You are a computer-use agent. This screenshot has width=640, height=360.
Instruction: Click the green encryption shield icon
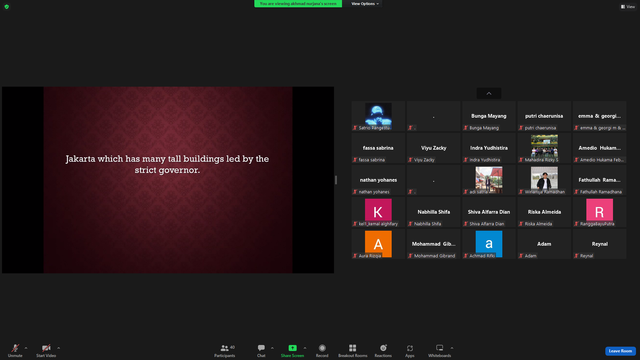pos(7,7)
